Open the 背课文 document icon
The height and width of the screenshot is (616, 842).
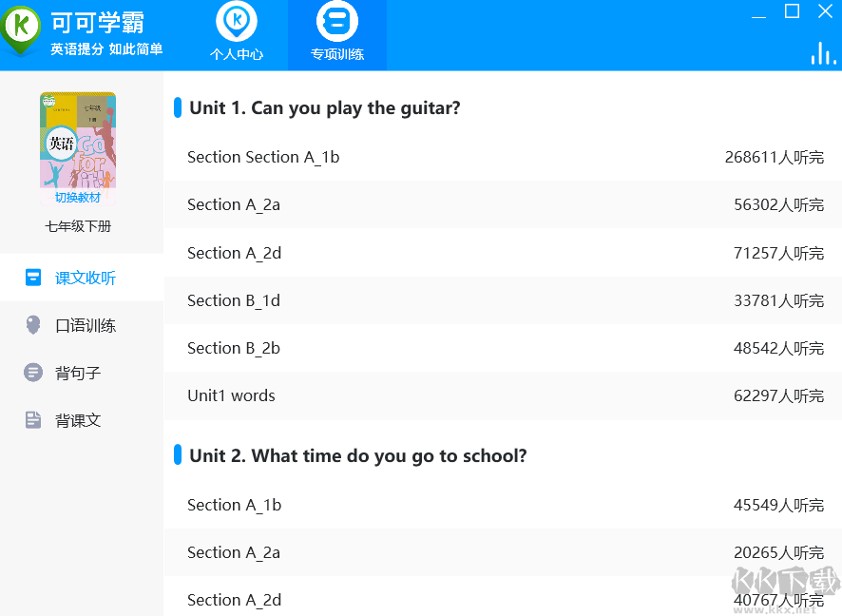(x=35, y=419)
